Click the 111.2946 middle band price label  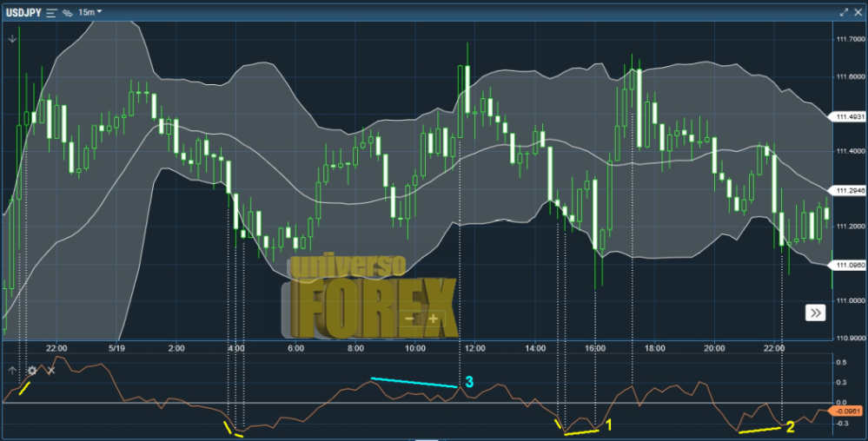(x=848, y=190)
